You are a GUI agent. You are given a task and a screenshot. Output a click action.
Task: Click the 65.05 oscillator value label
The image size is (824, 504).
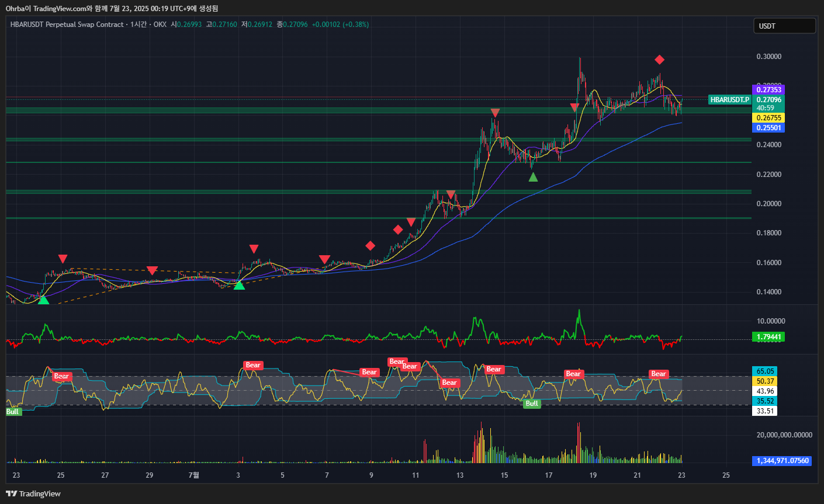pyautogui.click(x=765, y=371)
